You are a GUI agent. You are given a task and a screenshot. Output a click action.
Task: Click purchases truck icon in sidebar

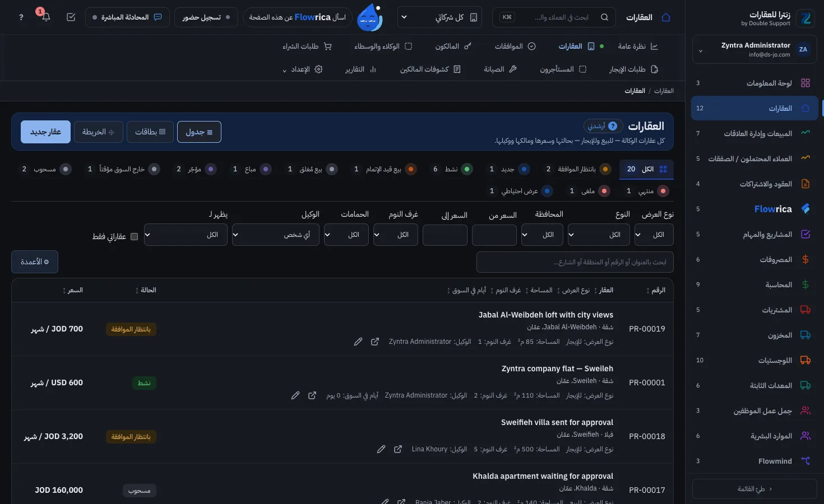(x=806, y=310)
